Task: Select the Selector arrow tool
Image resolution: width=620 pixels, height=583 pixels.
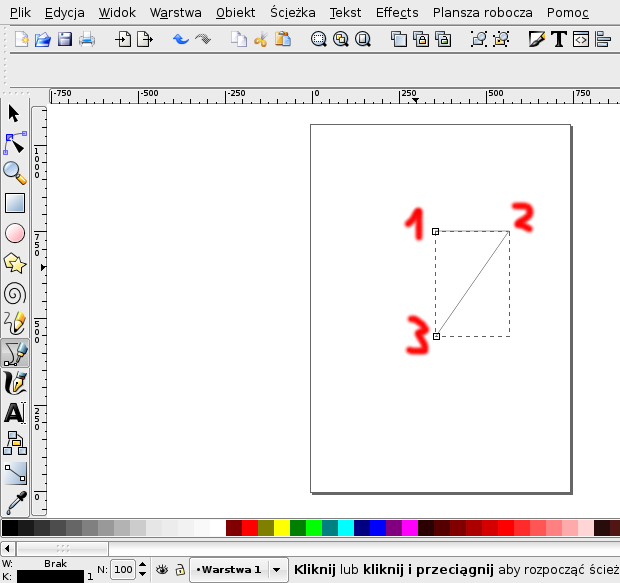Action: [x=14, y=113]
